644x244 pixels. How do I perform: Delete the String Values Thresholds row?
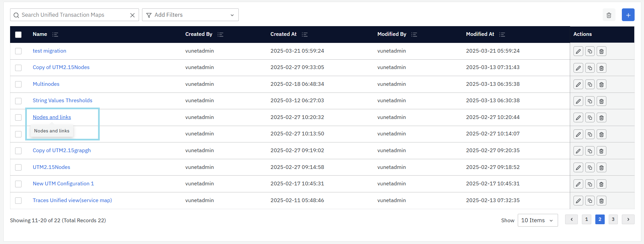[601, 101]
